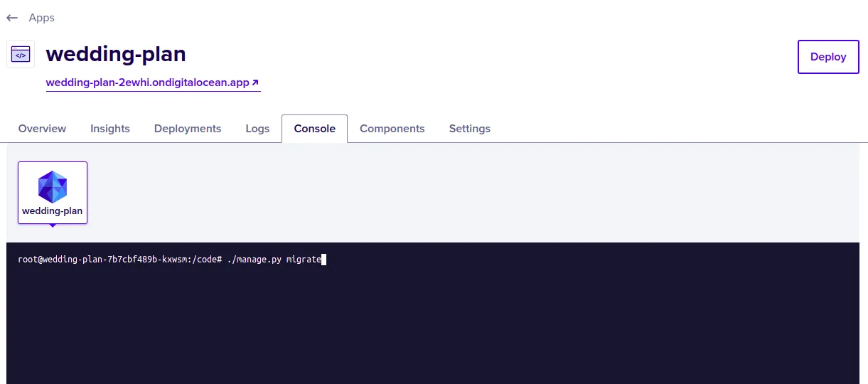Image resolution: width=868 pixels, height=384 pixels.
Task: Click the root@wedding-plan shell prompt
Action: (x=120, y=260)
